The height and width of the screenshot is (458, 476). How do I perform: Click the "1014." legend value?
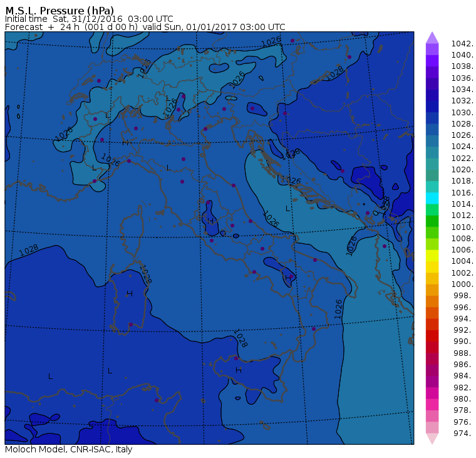[462, 204]
